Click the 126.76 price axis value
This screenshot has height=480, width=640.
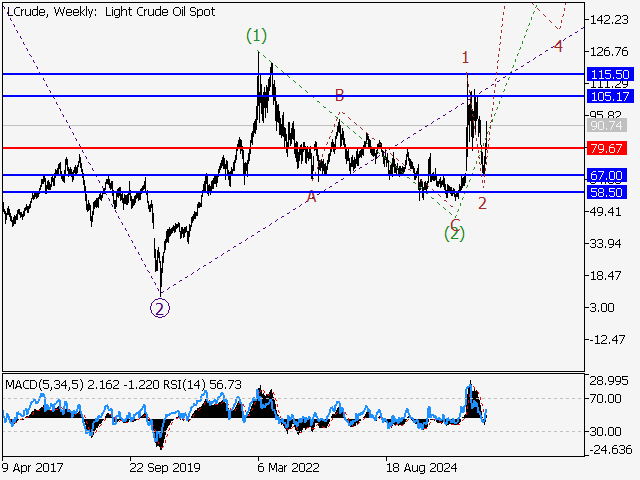coord(609,52)
